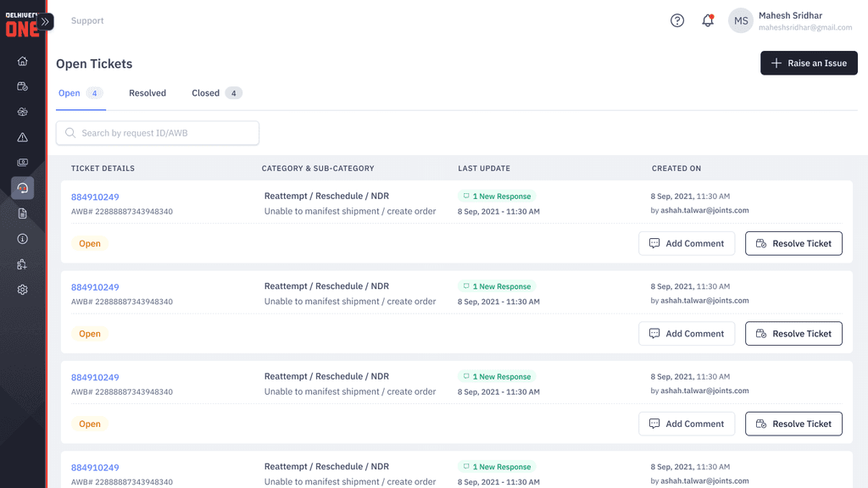The height and width of the screenshot is (488, 868).
Task: Add Comment on the second ticket
Action: 687,334
